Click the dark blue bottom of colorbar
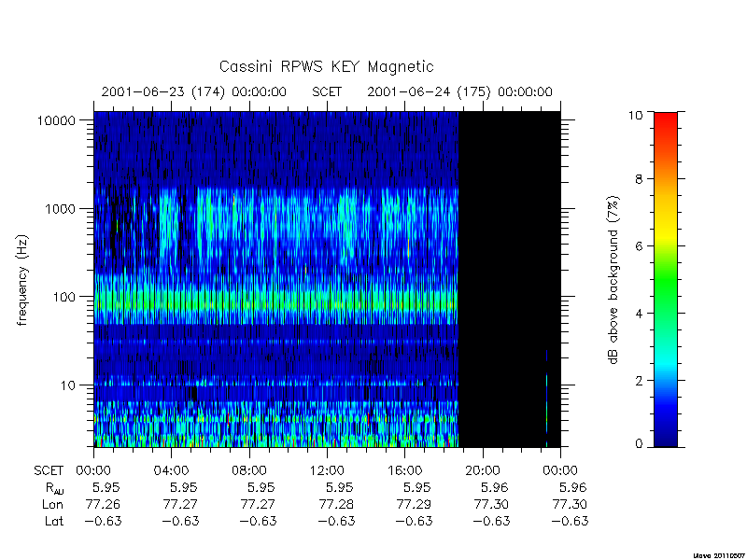 tap(666, 436)
